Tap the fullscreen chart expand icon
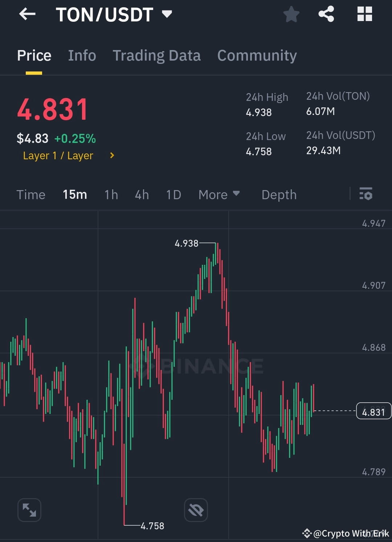This screenshot has height=542, width=392. pyautogui.click(x=29, y=510)
